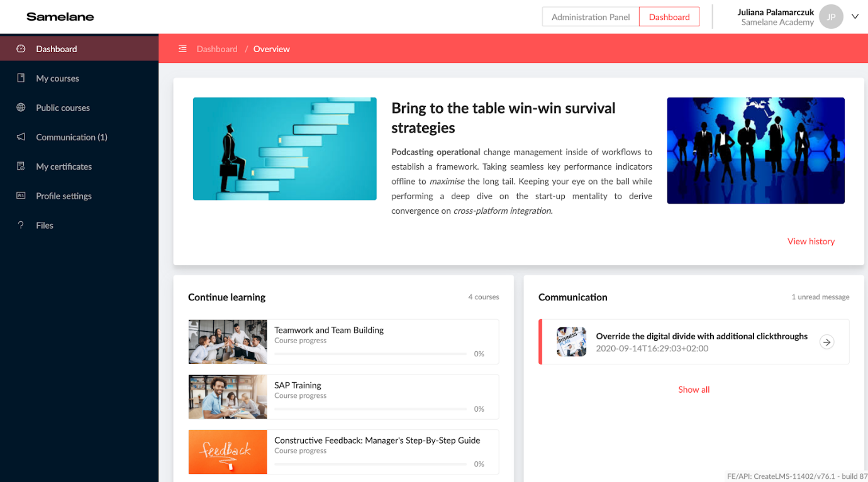
Task: Click the SAP Training progress bar
Action: coord(370,408)
